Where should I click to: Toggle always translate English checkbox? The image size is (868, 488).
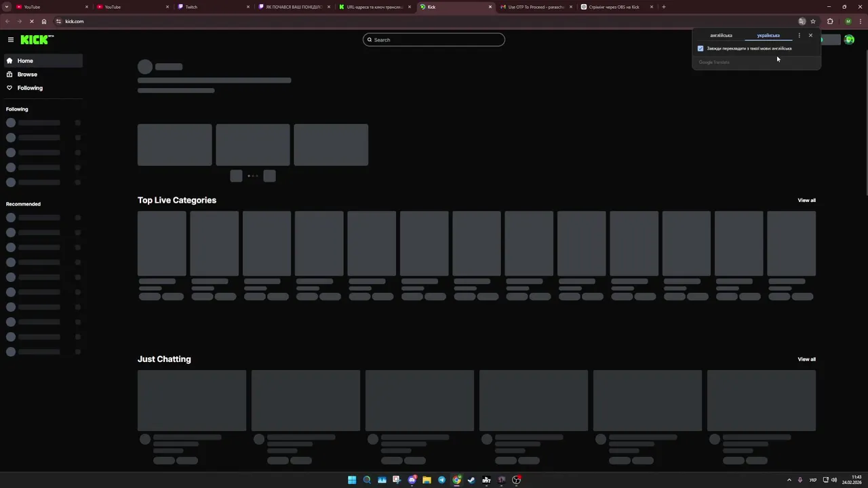click(x=701, y=49)
